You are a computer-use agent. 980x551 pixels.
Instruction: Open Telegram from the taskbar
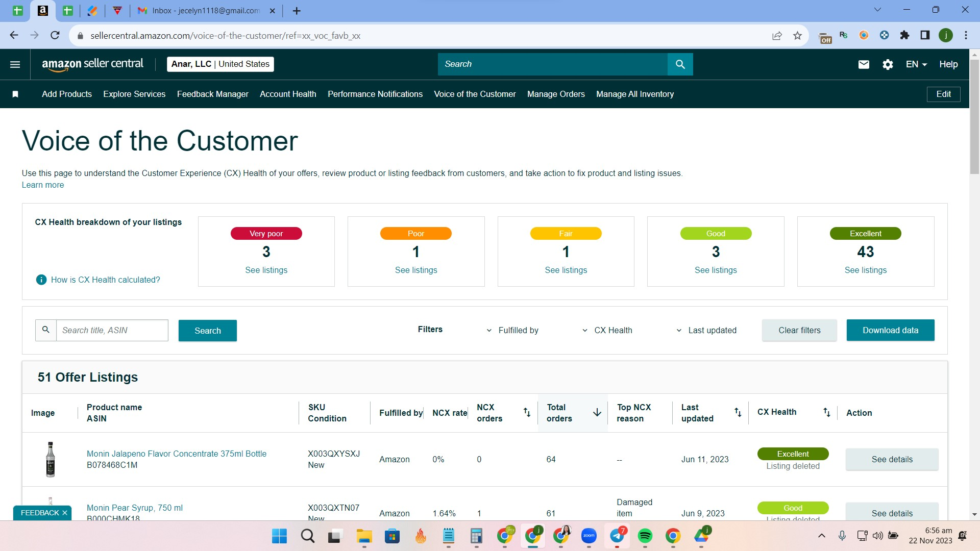[x=617, y=536]
